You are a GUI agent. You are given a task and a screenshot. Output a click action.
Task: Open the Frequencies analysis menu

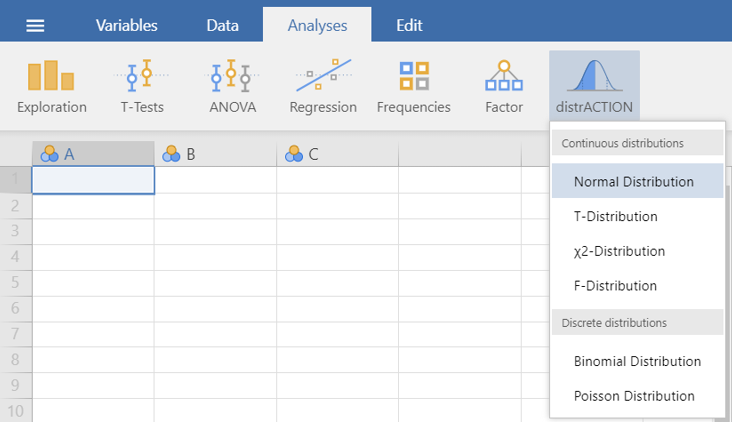click(x=413, y=87)
